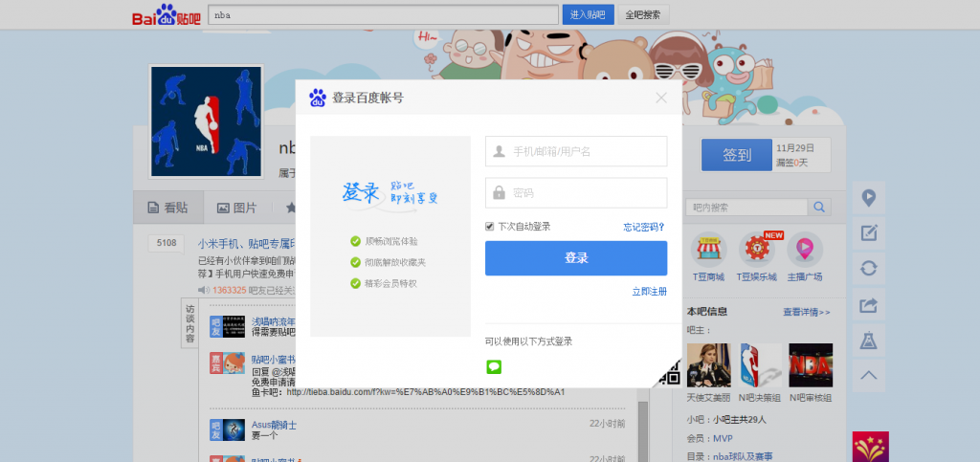Click 22小时前 beside Asus龍骑士
This screenshot has height=462, width=980.
(x=608, y=424)
